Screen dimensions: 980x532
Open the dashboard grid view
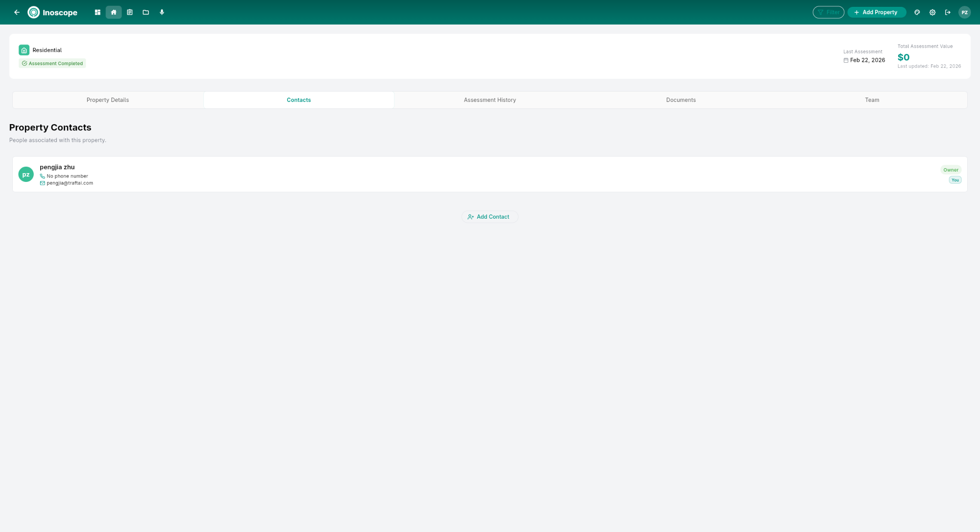(x=97, y=12)
